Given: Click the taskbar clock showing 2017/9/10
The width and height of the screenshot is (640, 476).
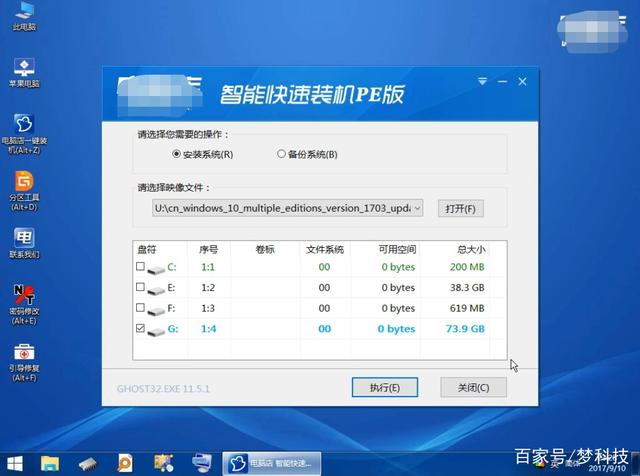Looking at the screenshot, I should point(607,468).
